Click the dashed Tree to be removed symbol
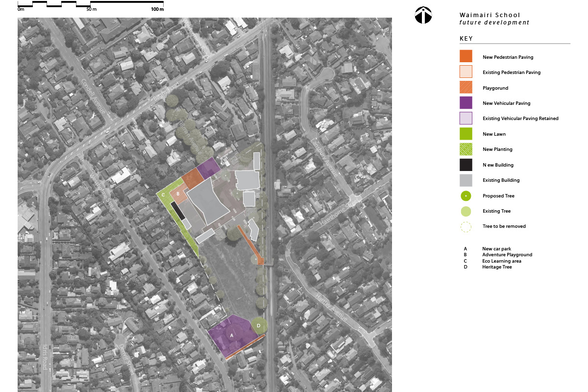 click(x=466, y=226)
